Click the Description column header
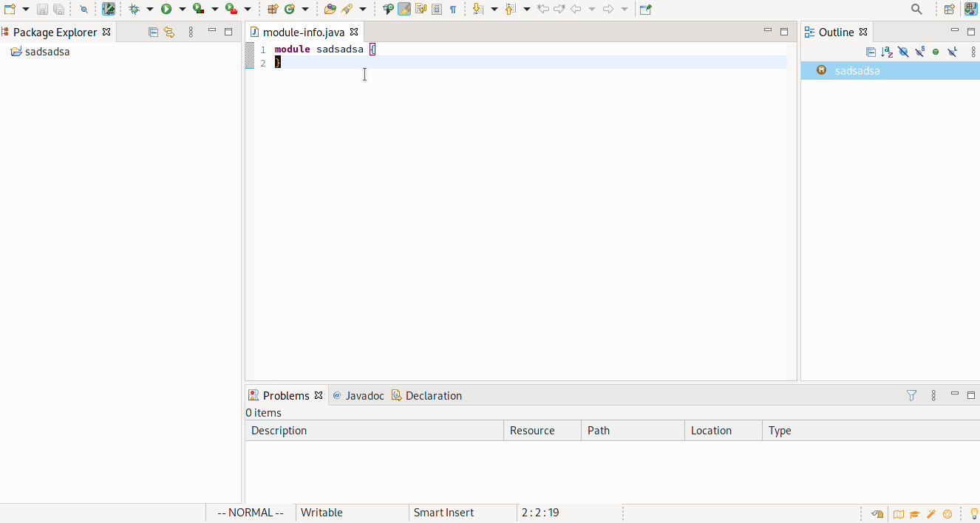Image resolution: width=980 pixels, height=523 pixels. (x=374, y=431)
